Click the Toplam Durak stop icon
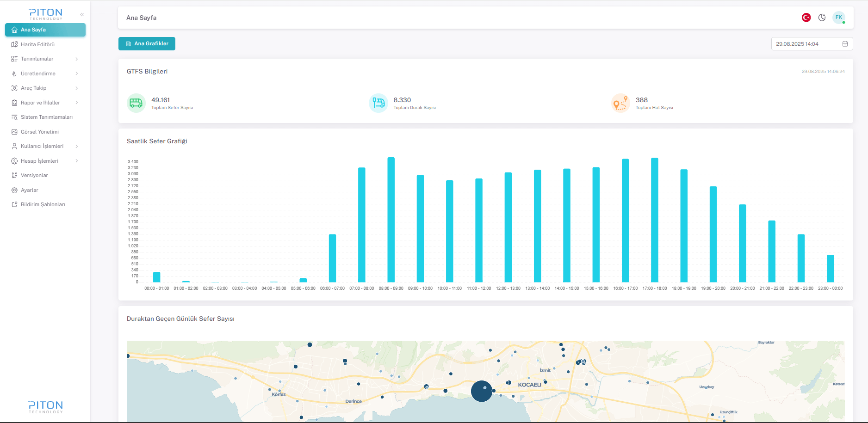Screen dimensions: 868x423 point(378,103)
